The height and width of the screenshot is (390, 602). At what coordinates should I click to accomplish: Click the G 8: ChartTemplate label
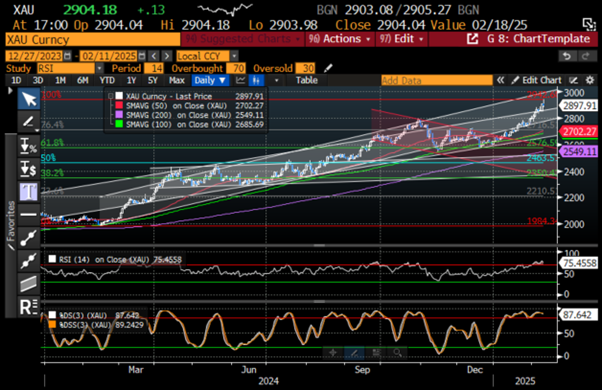pyautogui.click(x=538, y=39)
